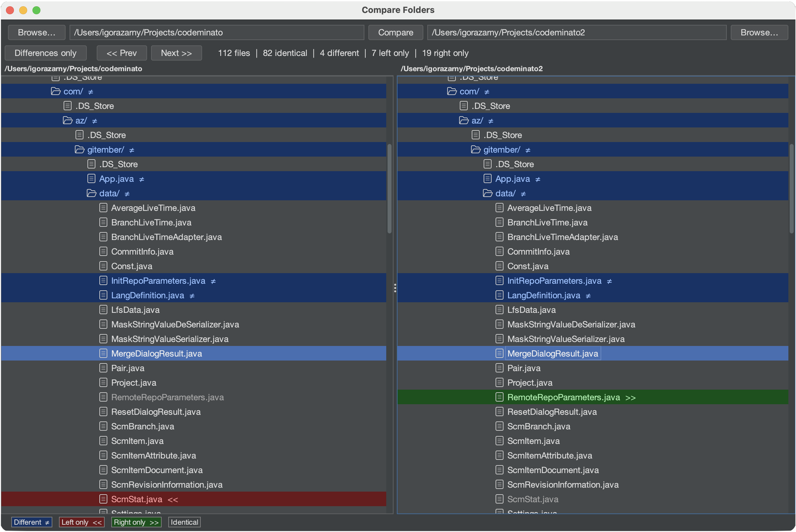Toggle the Identical files filter

(184, 522)
